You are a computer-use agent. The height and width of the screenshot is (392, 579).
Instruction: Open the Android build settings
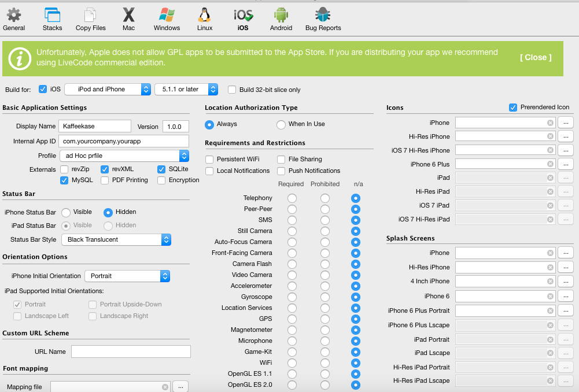(281, 19)
